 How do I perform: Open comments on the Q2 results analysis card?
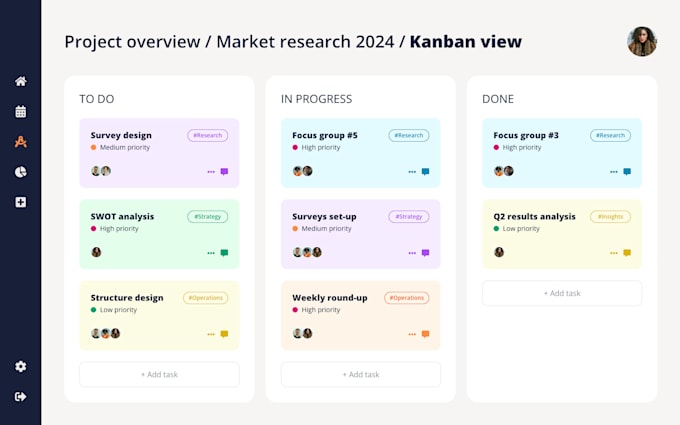pyautogui.click(x=627, y=253)
